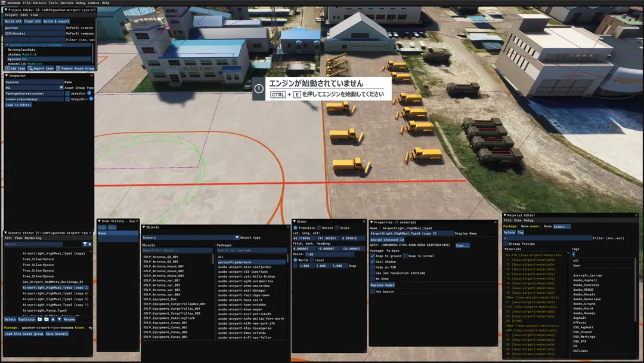Screen dimensions: 644x363
Task: Click the add-to-group folder icon beside Duplicate
Action: [x=40, y=319]
